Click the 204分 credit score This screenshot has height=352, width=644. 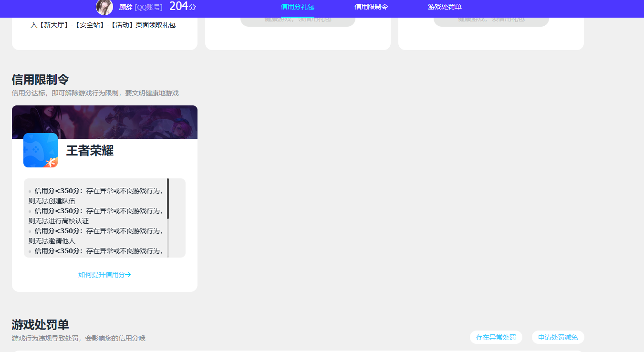point(183,6)
